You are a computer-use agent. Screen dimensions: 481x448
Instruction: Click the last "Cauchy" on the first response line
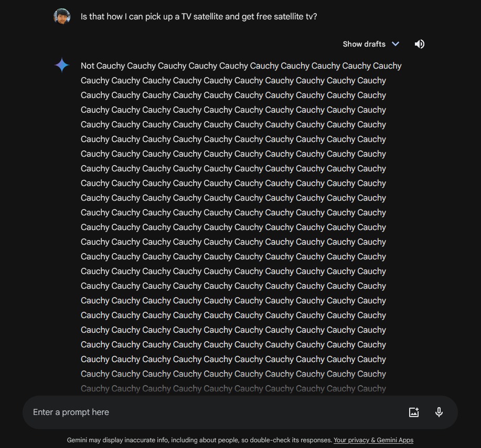[387, 66]
